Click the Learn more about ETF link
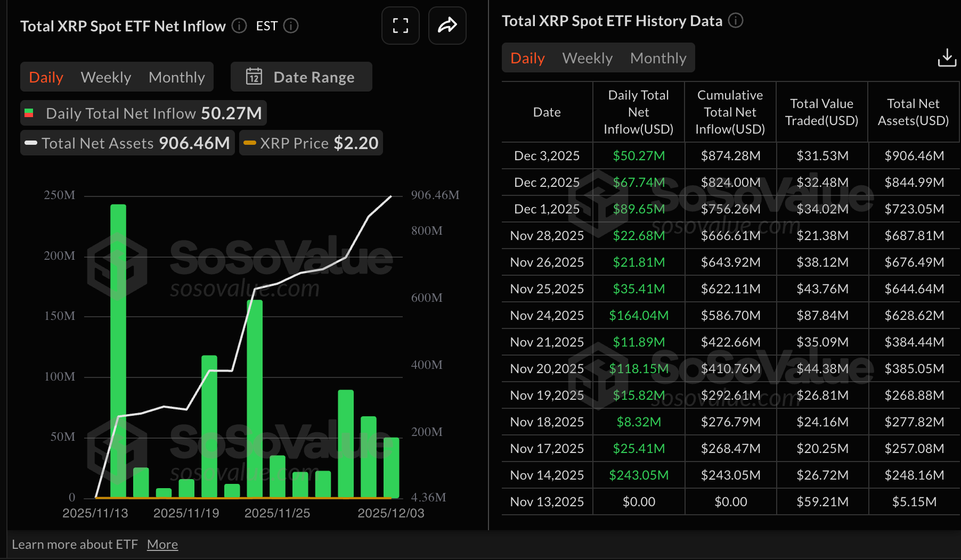This screenshot has width=961, height=560. tap(76, 544)
